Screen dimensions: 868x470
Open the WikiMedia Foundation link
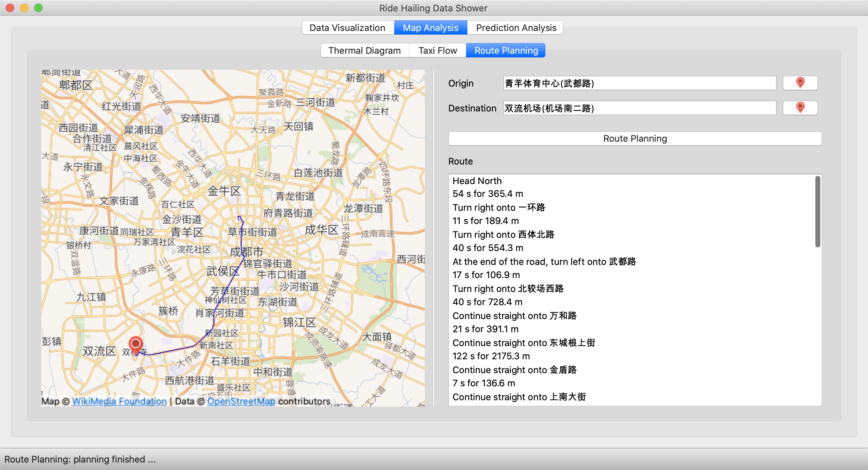coord(119,401)
